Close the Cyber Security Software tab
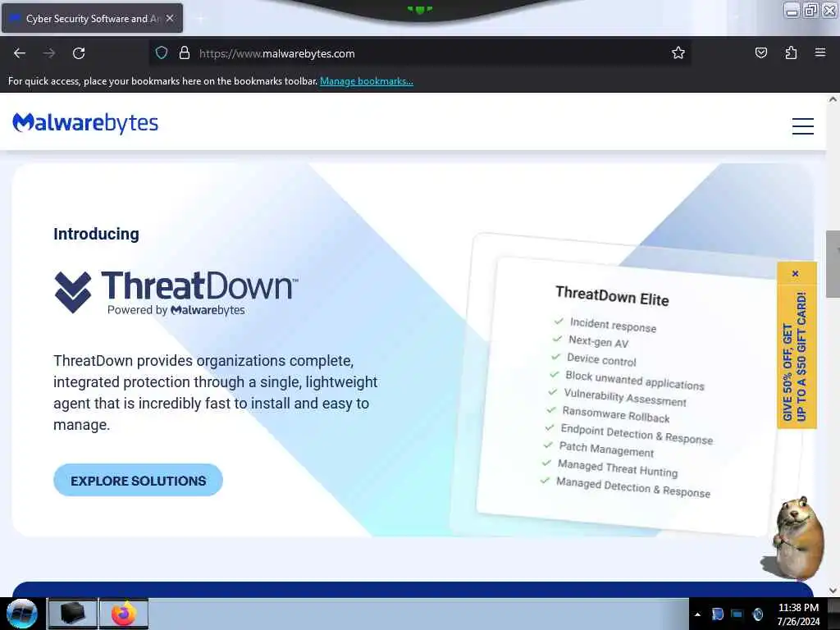The height and width of the screenshot is (630, 840). (170, 18)
